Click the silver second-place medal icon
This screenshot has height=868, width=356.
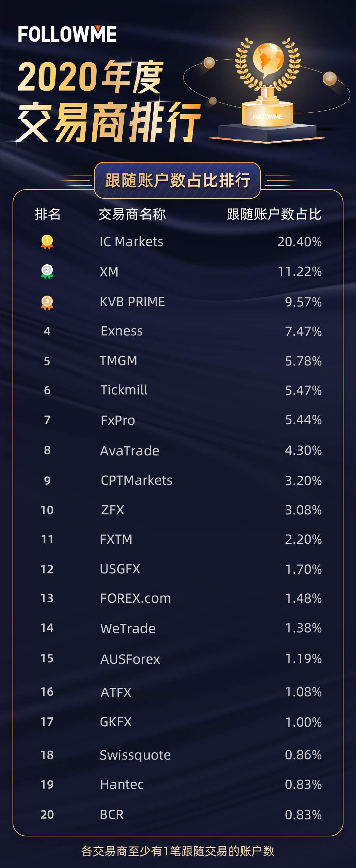pos(47,272)
